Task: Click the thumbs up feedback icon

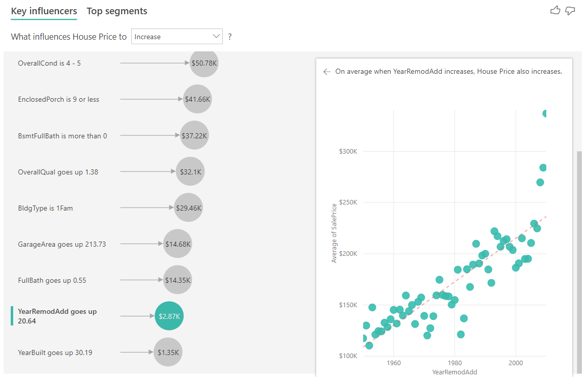Action: coord(555,10)
